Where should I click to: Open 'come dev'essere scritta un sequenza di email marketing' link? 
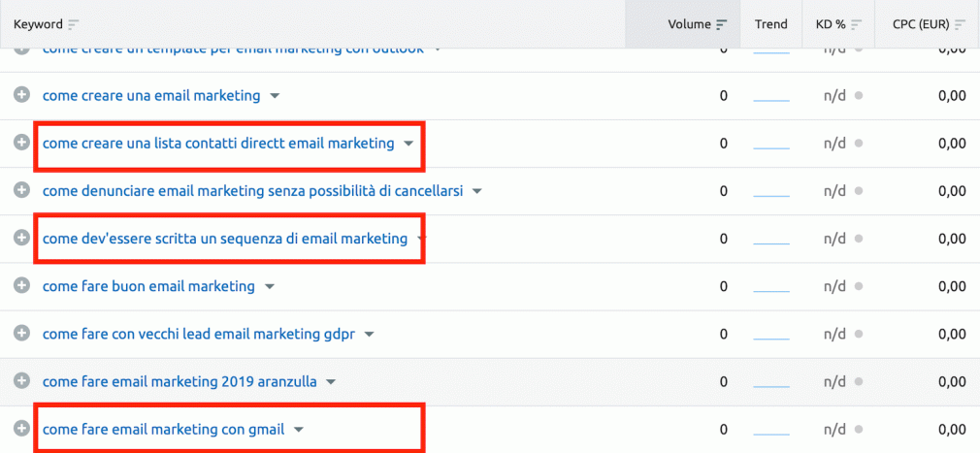click(225, 238)
